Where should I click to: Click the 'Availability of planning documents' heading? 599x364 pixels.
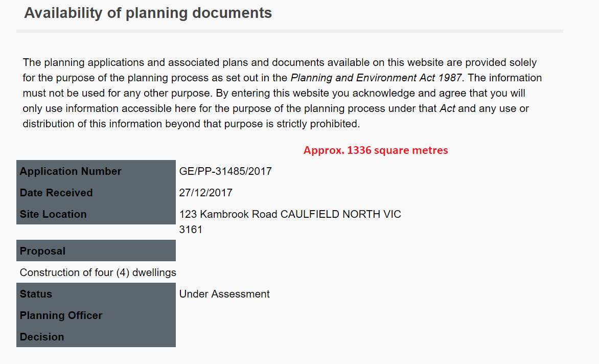pos(148,13)
